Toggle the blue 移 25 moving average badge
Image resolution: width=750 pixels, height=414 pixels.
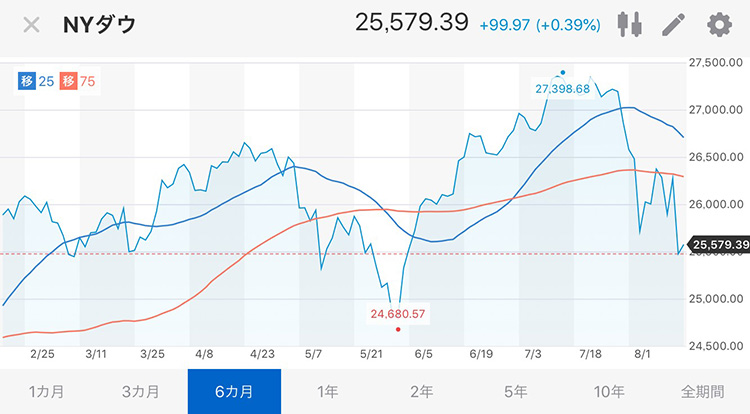[36, 81]
